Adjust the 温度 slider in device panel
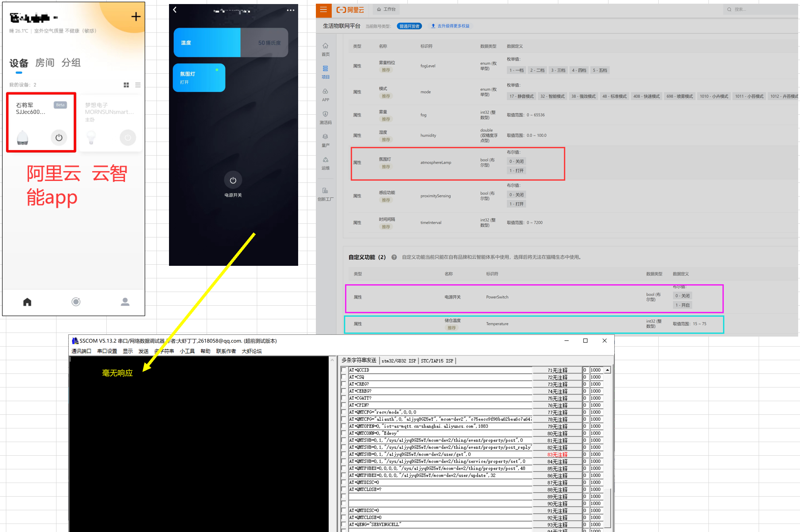Viewport: 800px width, 532px height. pos(231,43)
